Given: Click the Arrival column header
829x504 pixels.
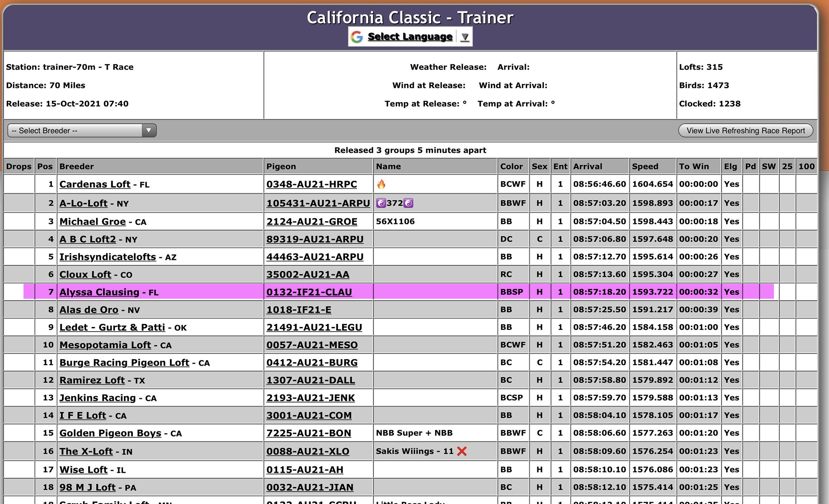Looking at the screenshot, I should [587, 166].
